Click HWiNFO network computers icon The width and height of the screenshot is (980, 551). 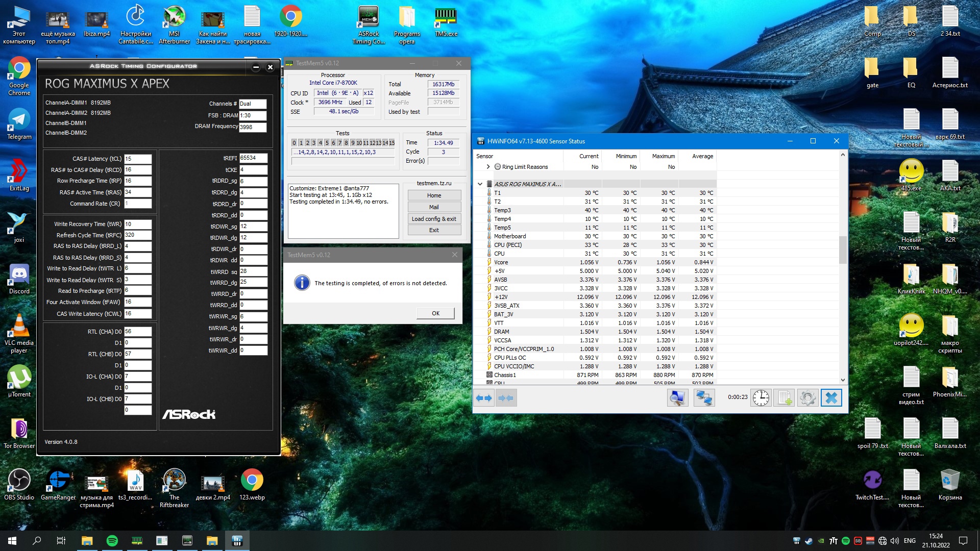704,398
